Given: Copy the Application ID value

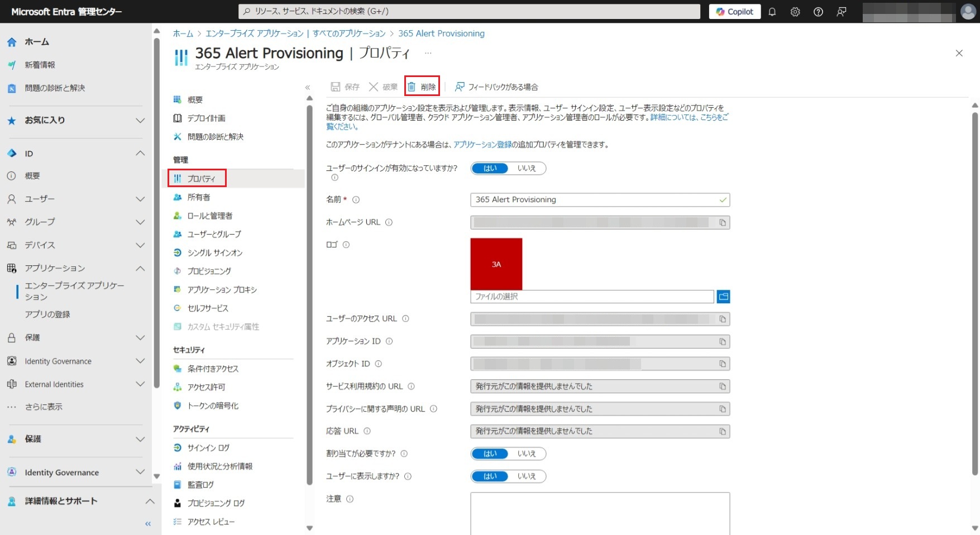Looking at the screenshot, I should pos(722,342).
